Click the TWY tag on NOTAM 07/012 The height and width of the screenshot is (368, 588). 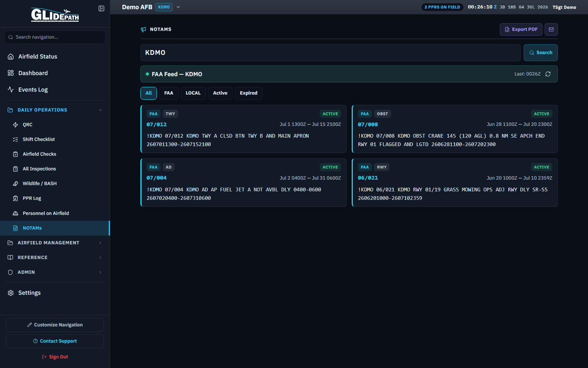tap(170, 114)
